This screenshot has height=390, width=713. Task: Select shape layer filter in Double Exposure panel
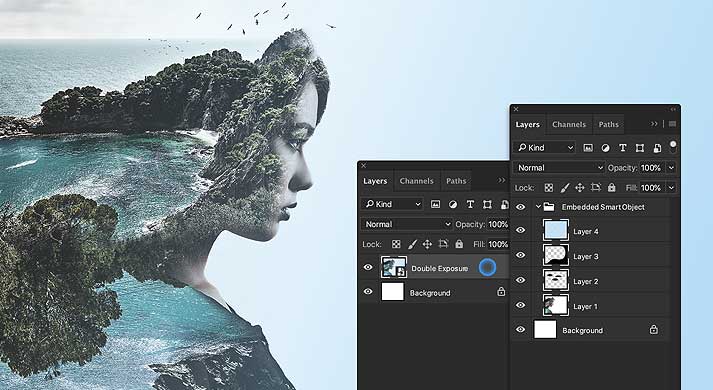[x=487, y=205]
